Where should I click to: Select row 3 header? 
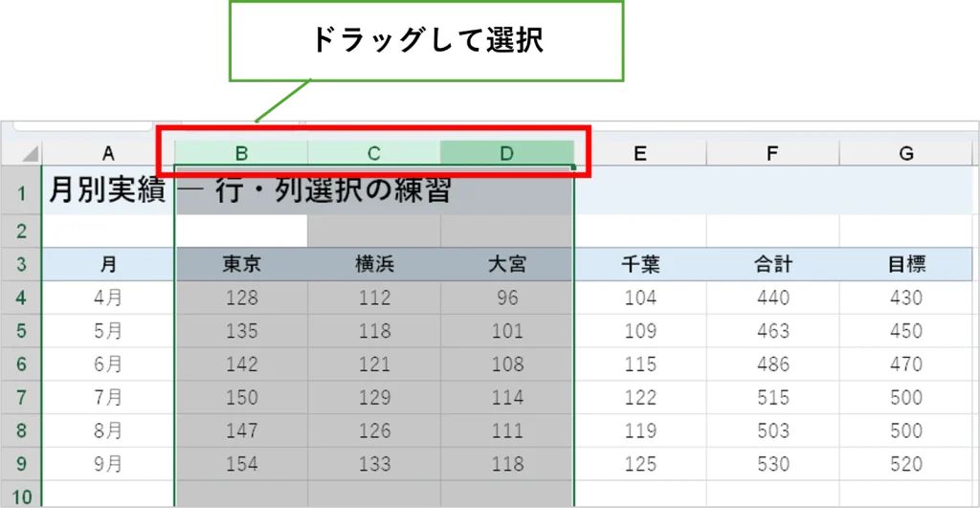pyautogui.click(x=21, y=264)
